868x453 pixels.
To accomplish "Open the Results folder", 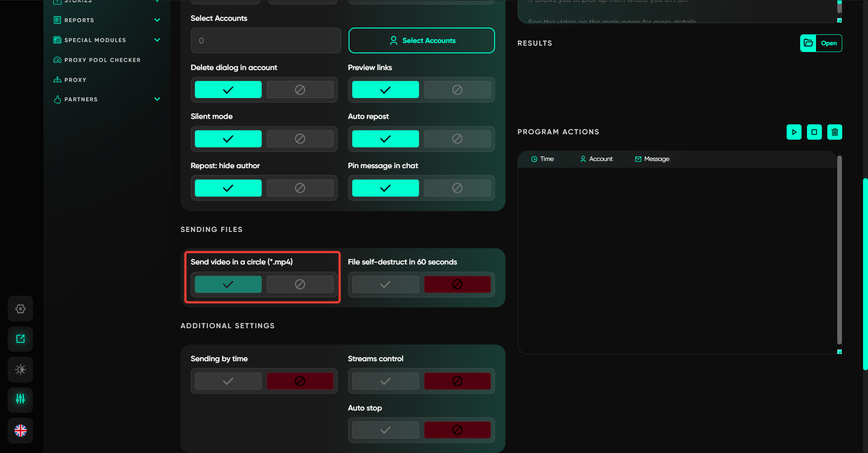I will pos(821,43).
